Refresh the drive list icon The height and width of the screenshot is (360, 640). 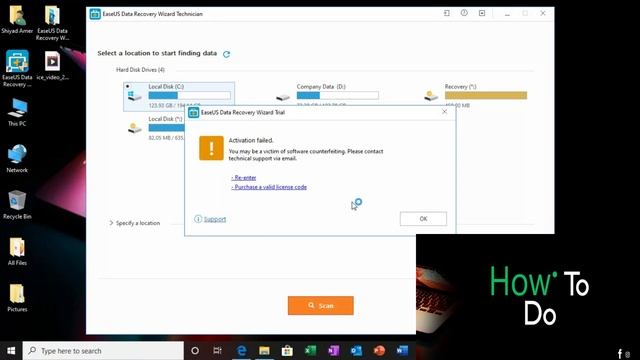click(227, 54)
